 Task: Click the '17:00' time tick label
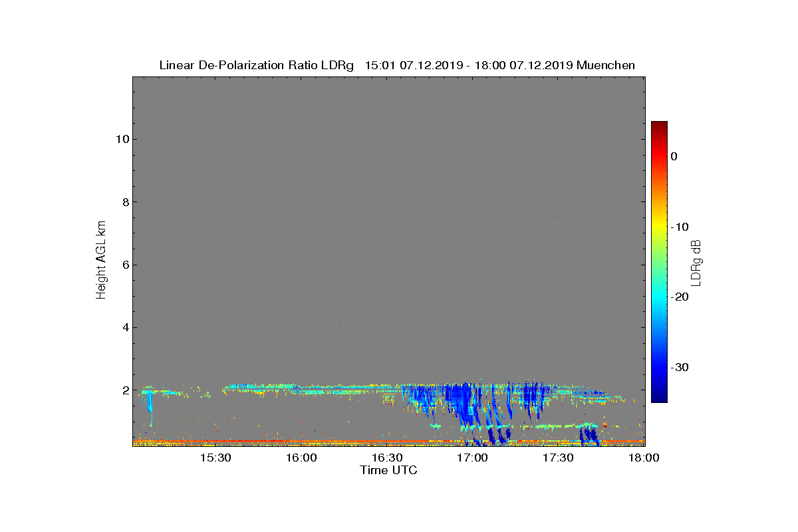tap(473, 458)
